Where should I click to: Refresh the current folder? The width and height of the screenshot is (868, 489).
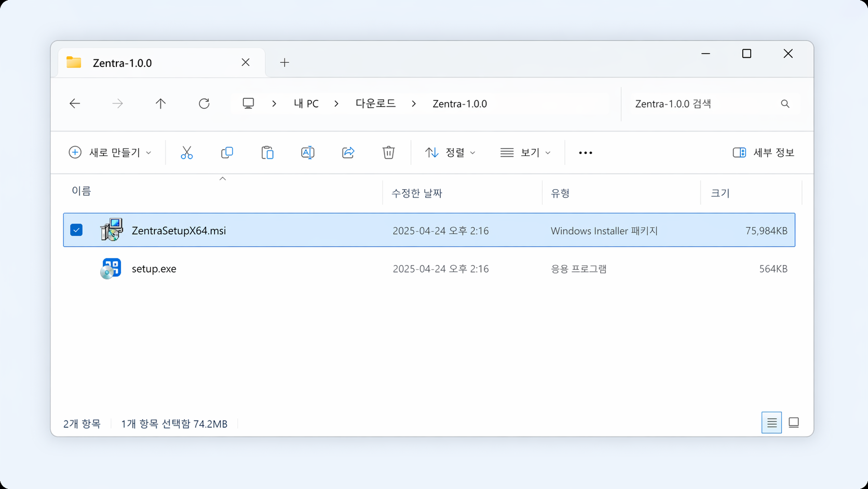pos(204,103)
